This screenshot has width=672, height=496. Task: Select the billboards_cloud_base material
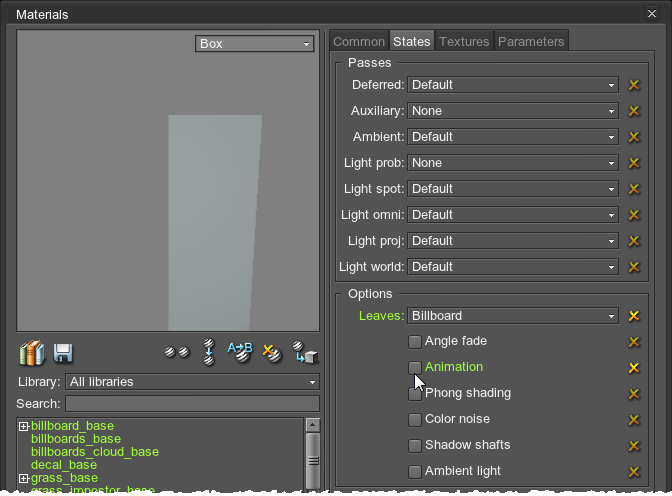95,452
